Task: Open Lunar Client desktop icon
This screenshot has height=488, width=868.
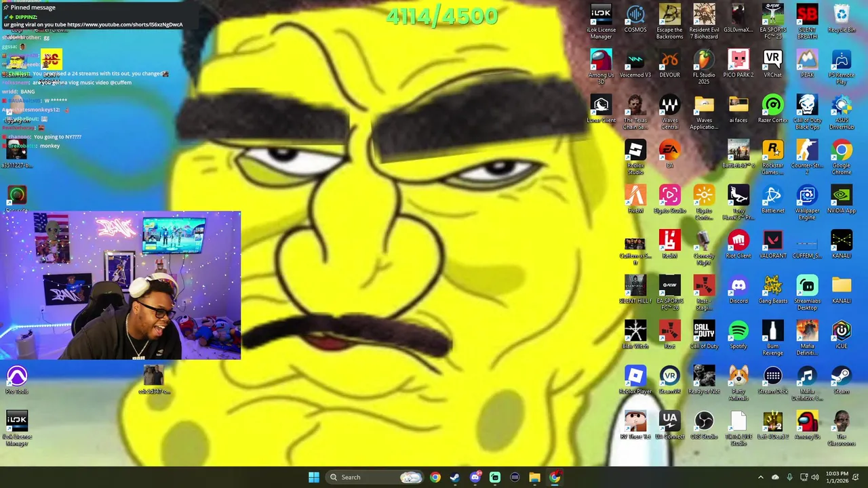Action: click(x=601, y=110)
